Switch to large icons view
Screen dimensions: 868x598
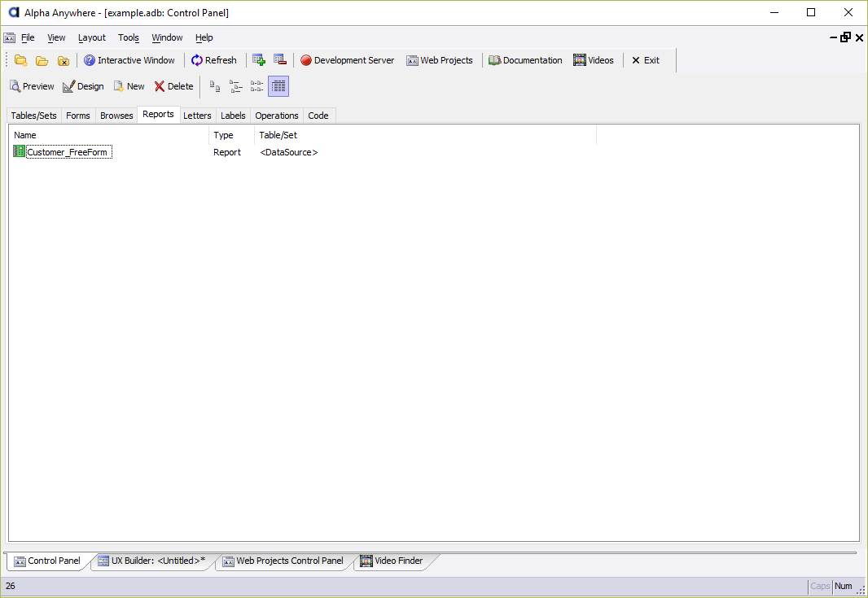coord(215,86)
